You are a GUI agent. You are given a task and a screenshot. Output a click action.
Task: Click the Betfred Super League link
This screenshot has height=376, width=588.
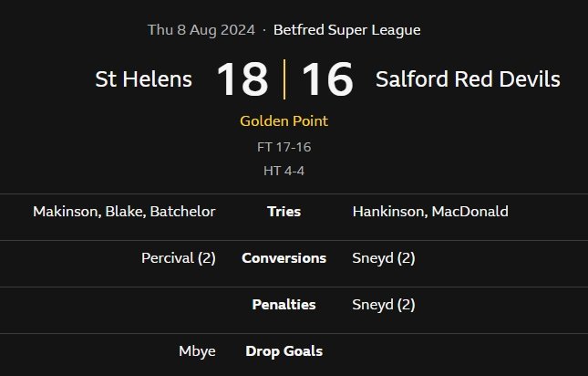point(347,30)
